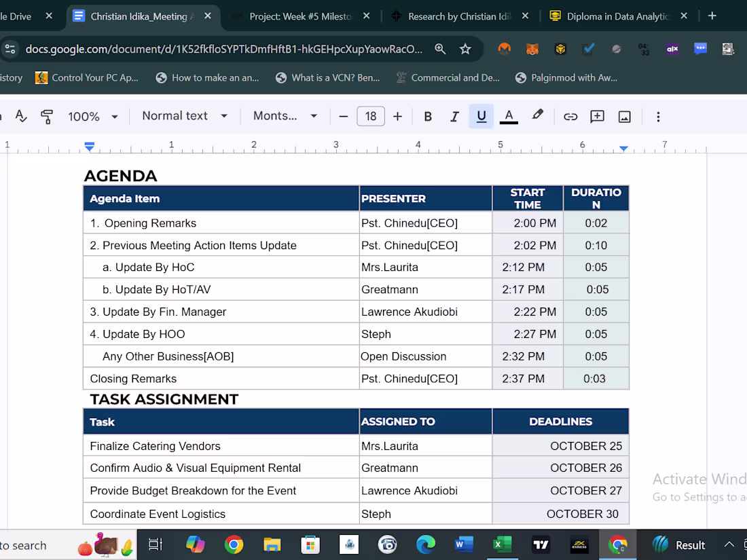
Task: Select the highlight color pen icon
Action: click(x=537, y=115)
